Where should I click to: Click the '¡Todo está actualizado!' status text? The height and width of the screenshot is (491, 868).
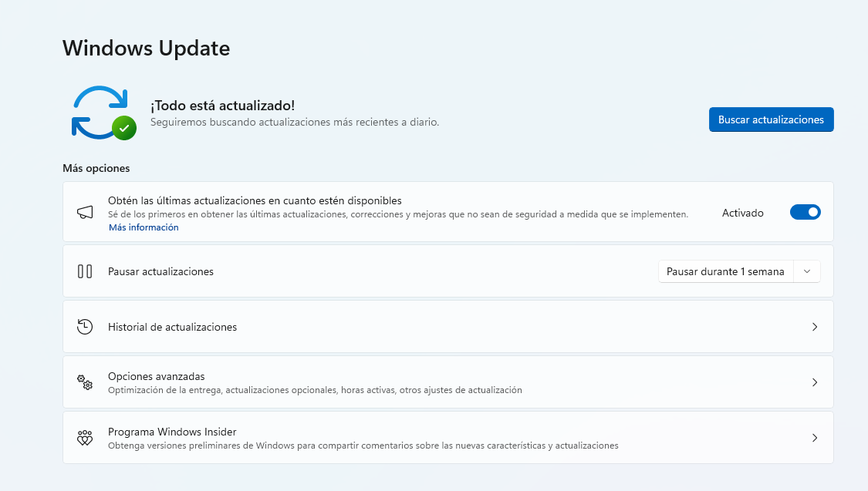coord(222,106)
